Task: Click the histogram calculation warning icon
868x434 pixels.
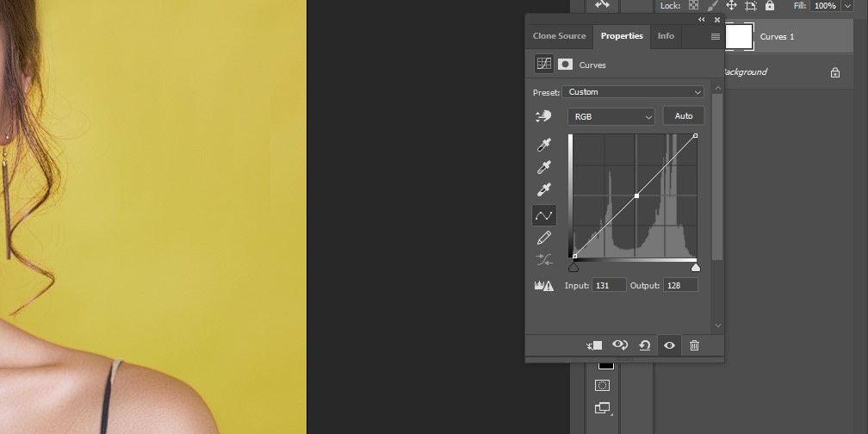Action: (x=543, y=286)
